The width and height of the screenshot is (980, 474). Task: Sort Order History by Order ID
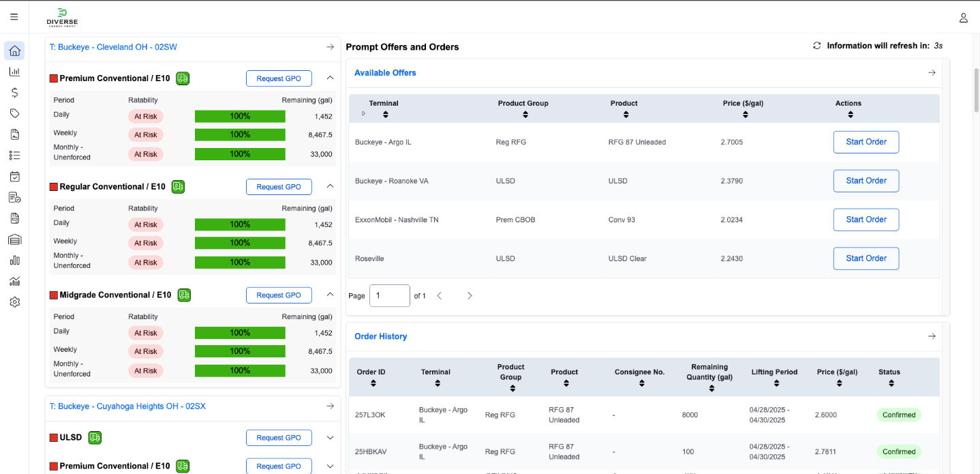pos(373,383)
